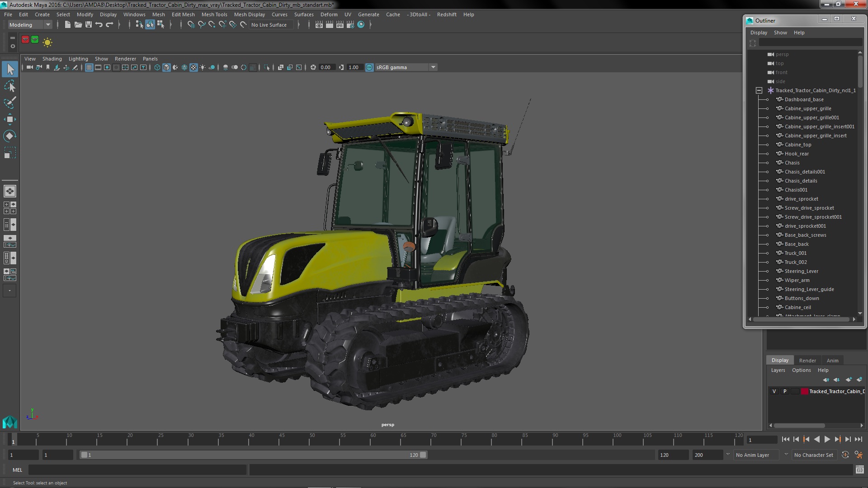This screenshot has height=488, width=868.
Task: Activate the Paint Selection tool
Action: (10, 103)
